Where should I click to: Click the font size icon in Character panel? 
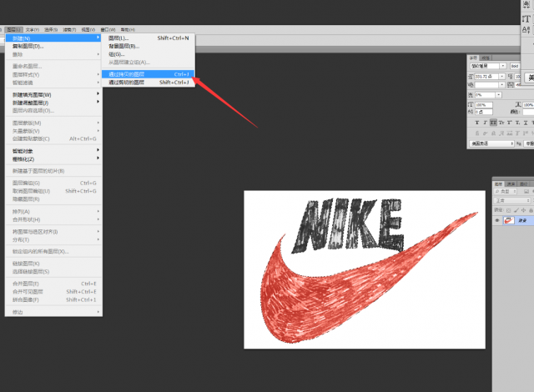point(471,77)
